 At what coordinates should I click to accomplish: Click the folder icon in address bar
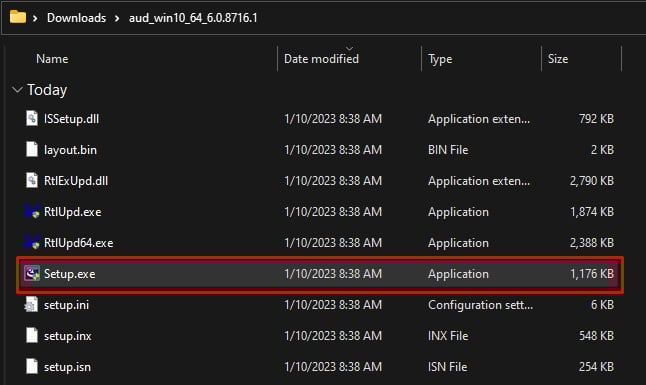coord(18,17)
